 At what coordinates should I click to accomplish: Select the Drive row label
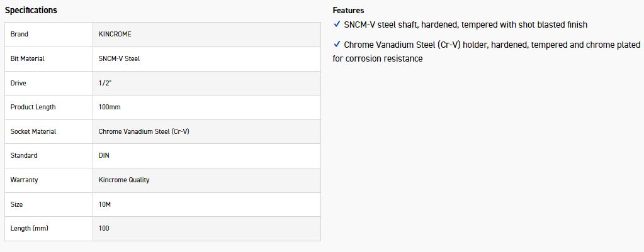click(19, 83)
